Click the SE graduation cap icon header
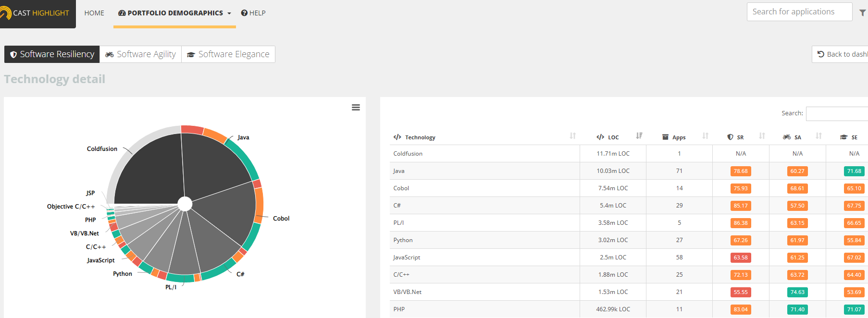Screen dimensions: 868x318 [x=843, y=137]
